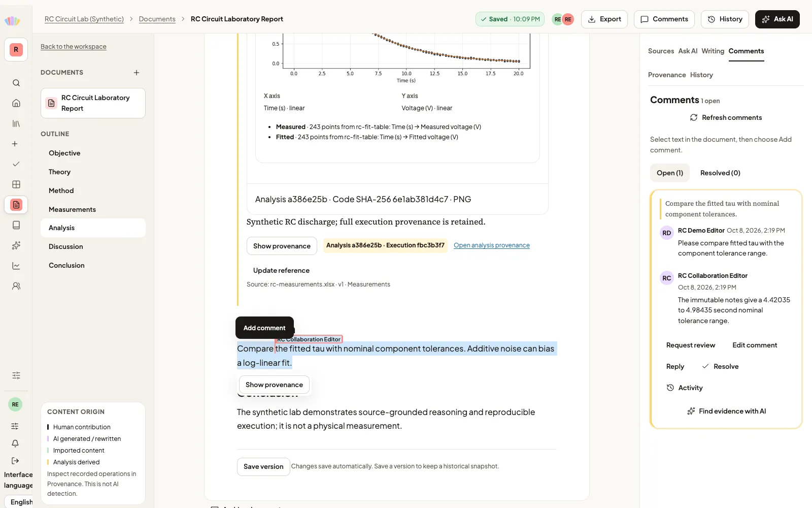Click Update reference
Image resolution: width=812 pixels, height=508 pixels.
click(x=281, y=271)
